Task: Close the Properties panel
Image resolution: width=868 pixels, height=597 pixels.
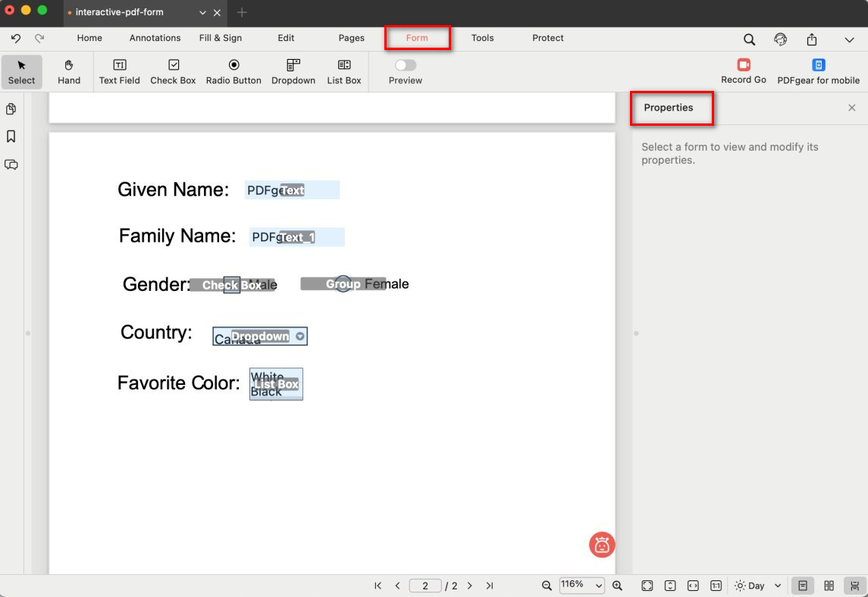Action: click(x=851, y=108)
